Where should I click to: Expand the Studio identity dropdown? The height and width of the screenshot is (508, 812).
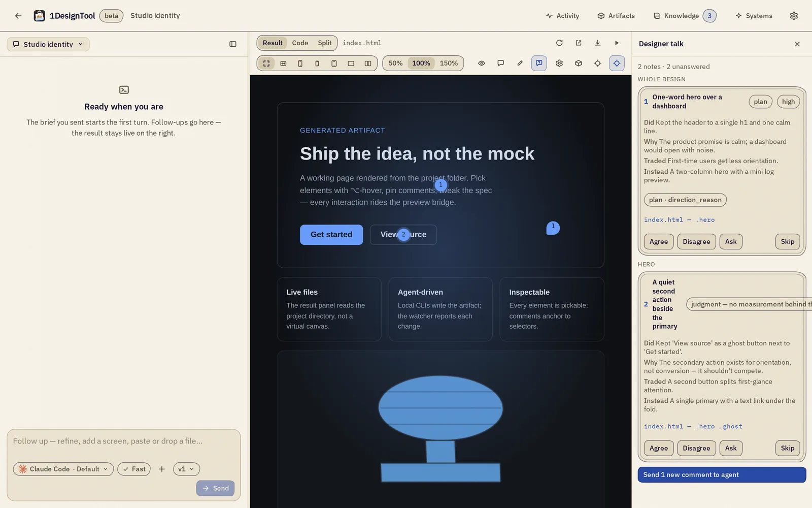[48, 44]
